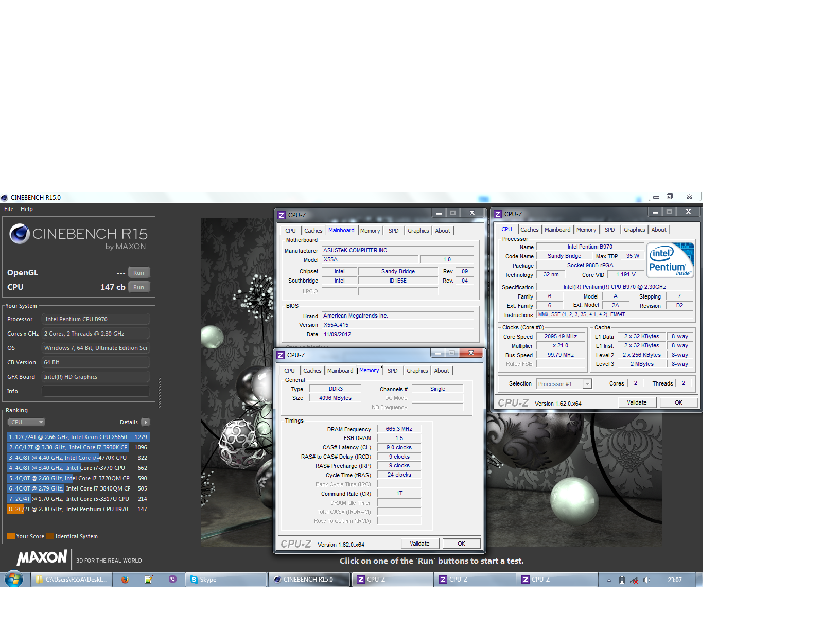This screenshot has height=630, width=840.
Task: Run the CPU benchmark test
Action: 139,287
